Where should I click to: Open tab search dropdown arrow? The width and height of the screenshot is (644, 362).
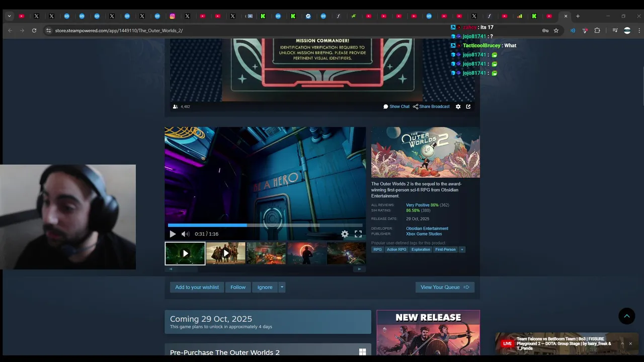[9, 16]
